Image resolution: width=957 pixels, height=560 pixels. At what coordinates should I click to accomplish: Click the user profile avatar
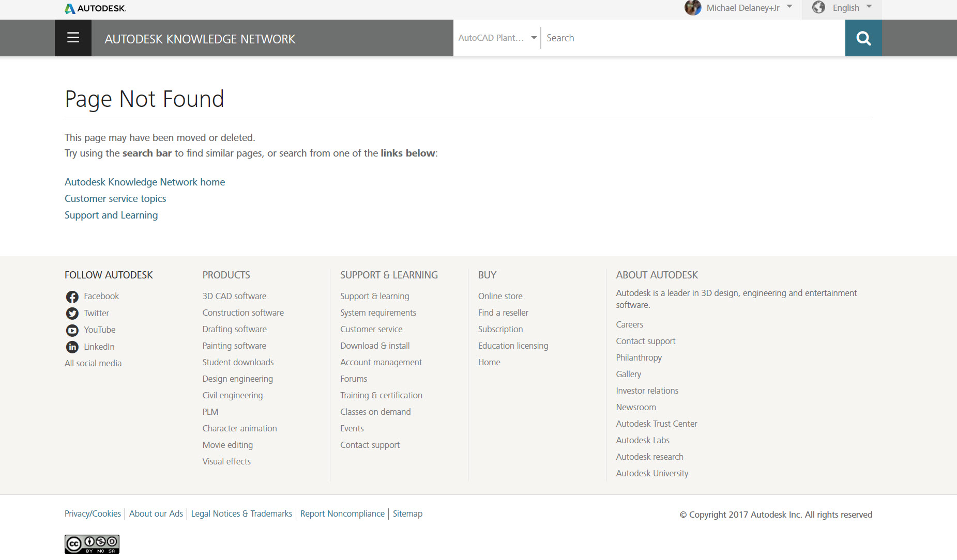pos(693,8)
